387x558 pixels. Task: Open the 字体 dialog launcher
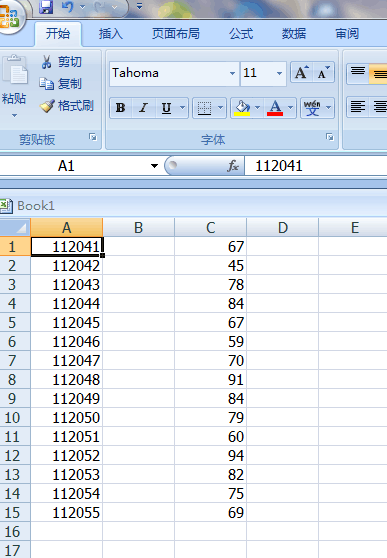click(x=330, y=137)
